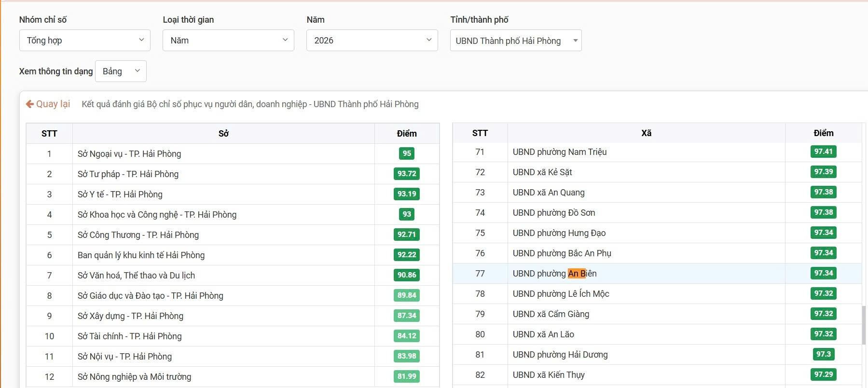Open the Năm 2026 dropdown

372,40
